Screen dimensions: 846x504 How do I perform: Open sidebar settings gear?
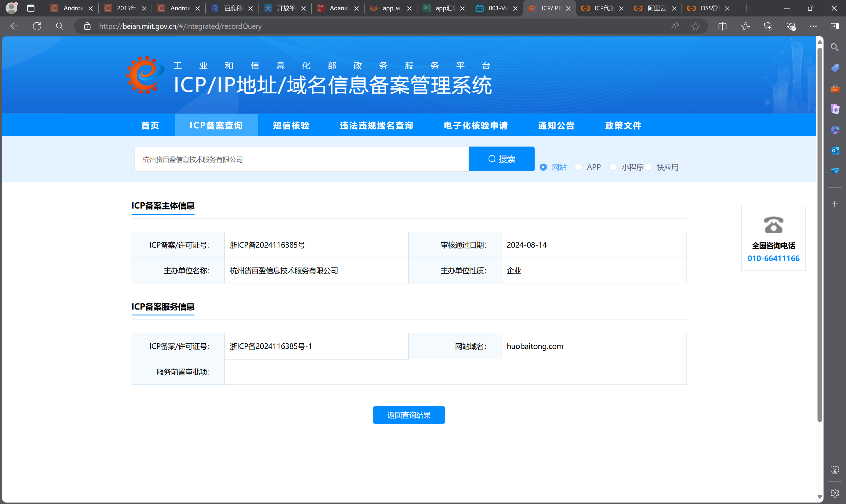point(835,493)
